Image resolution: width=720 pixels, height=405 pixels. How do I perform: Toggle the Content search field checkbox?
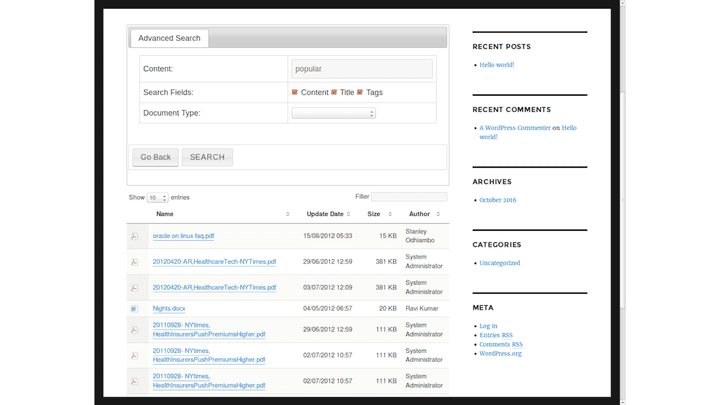pyautogui.click(x=295, y=92)
